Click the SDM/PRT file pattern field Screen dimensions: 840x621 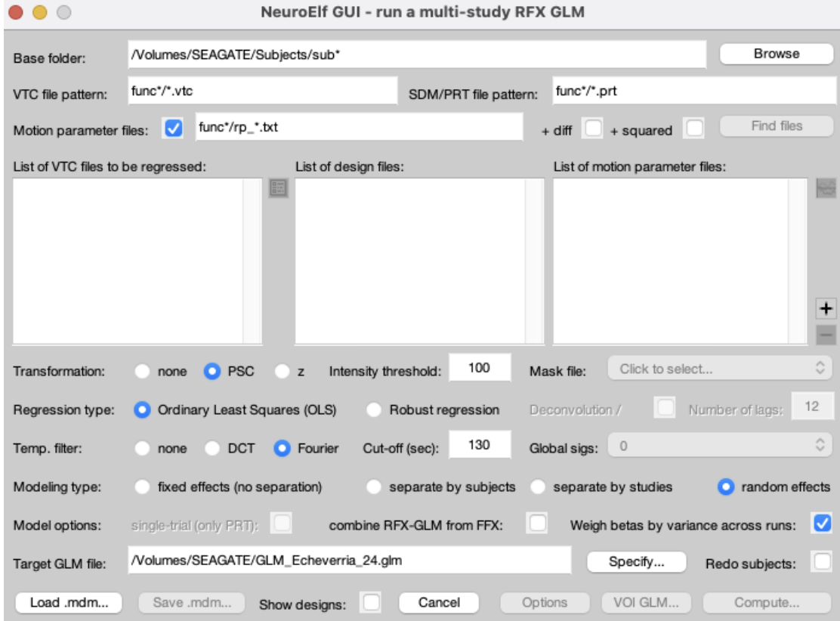tap(693, 91)
